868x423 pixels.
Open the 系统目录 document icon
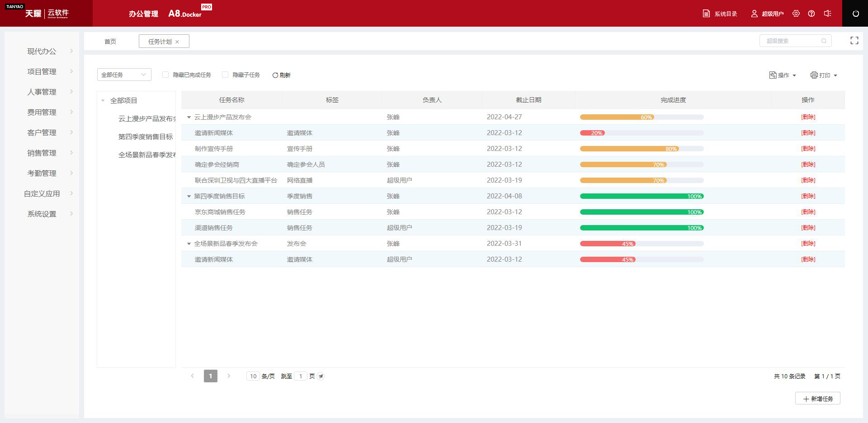coord(706,14)
